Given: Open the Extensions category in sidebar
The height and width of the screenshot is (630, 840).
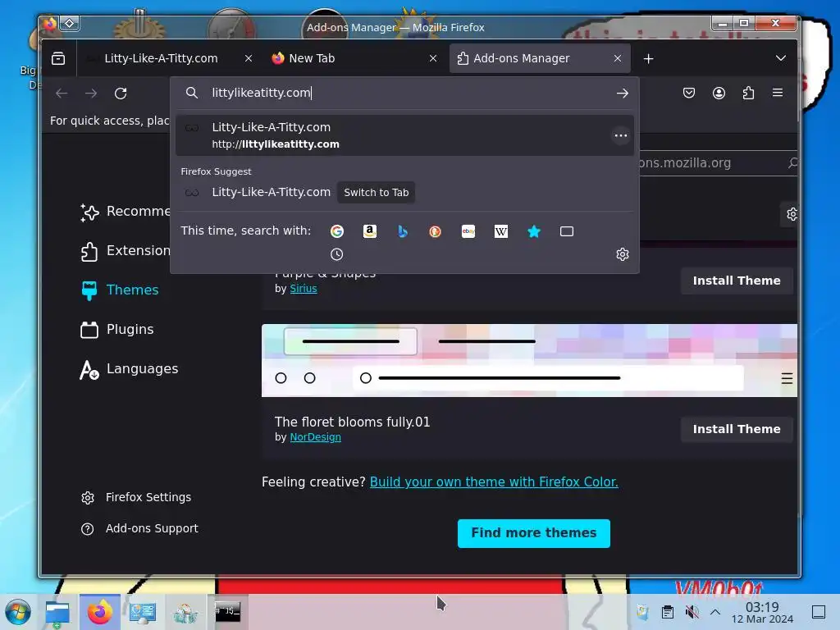Looking at the screenshot, I should (x=125, y=251).
